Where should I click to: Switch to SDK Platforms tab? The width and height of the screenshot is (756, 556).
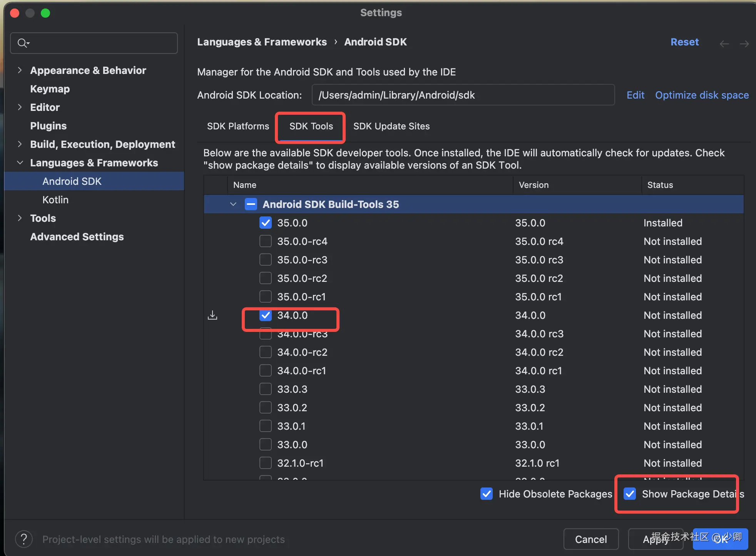click(x=238, y=126)
